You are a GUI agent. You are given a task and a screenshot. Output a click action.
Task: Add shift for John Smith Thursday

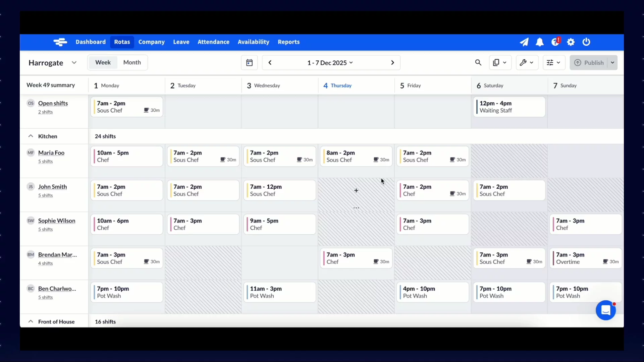[356, 190]
